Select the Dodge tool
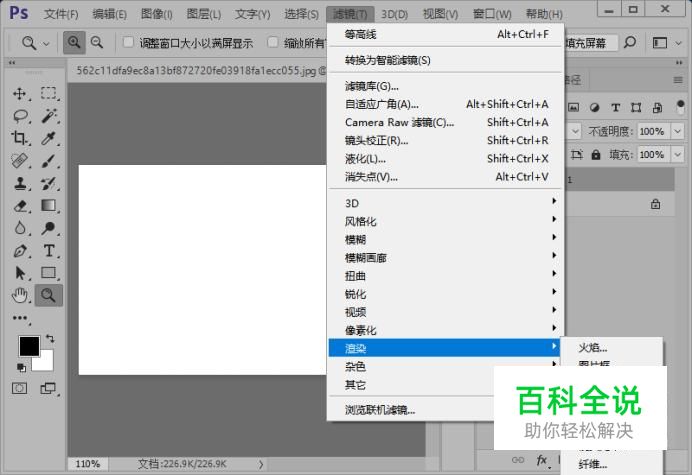Screen dimensions: 692x475 [48, 228]
